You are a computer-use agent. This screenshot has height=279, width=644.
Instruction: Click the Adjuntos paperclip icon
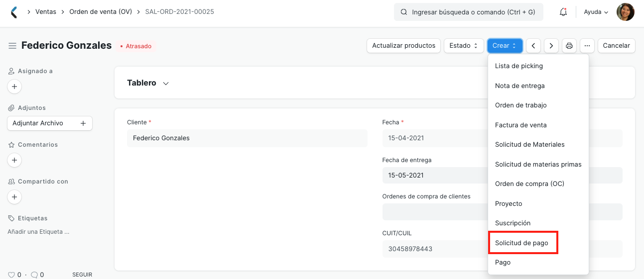(11, 108)
